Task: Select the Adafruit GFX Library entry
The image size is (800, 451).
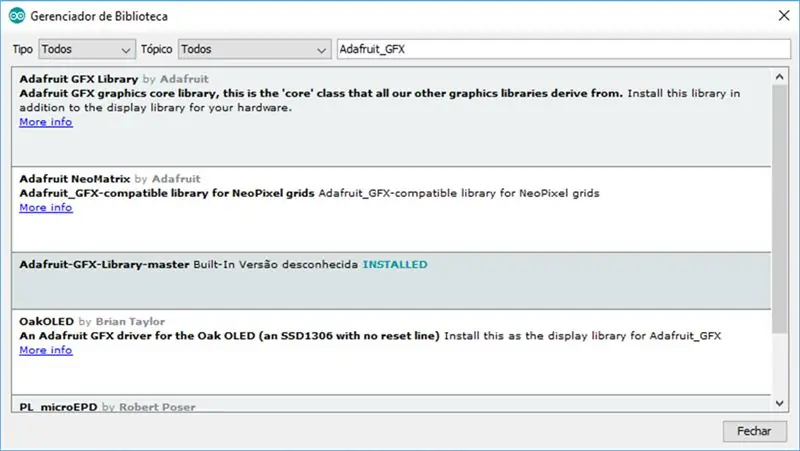Action: coord(391,117)
